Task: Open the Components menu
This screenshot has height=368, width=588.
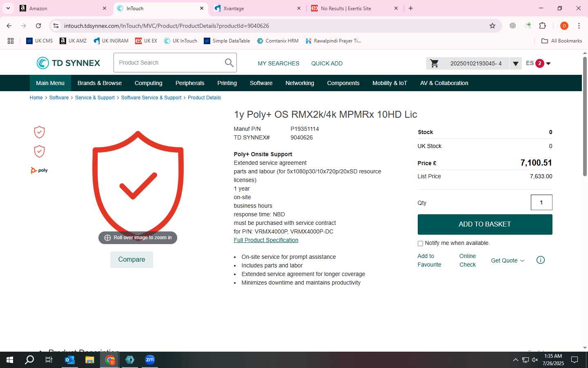Action: point(343,83)
